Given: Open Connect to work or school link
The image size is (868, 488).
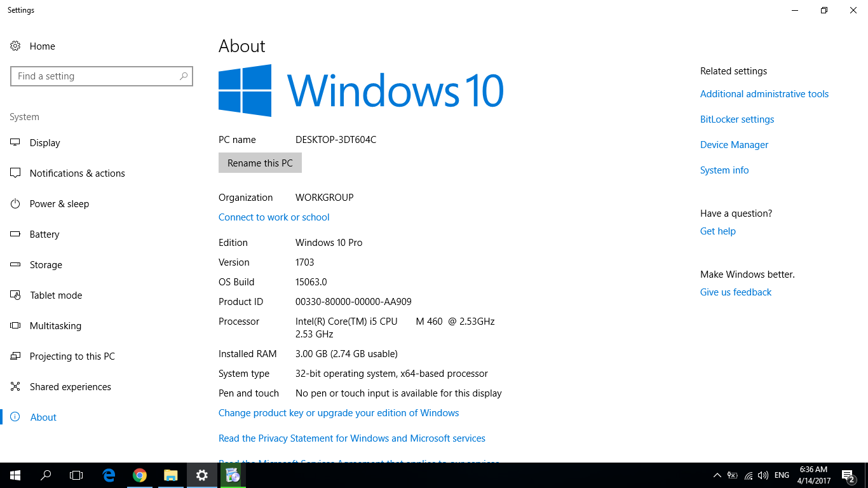Looking at the screenshot, I should pyautogui.click(x=274, y=217).
